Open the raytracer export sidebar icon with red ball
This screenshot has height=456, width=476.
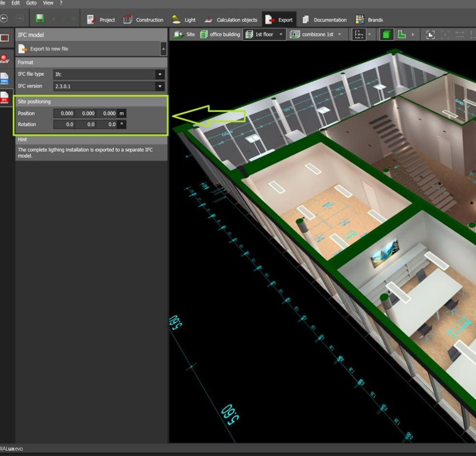point(4,59)
